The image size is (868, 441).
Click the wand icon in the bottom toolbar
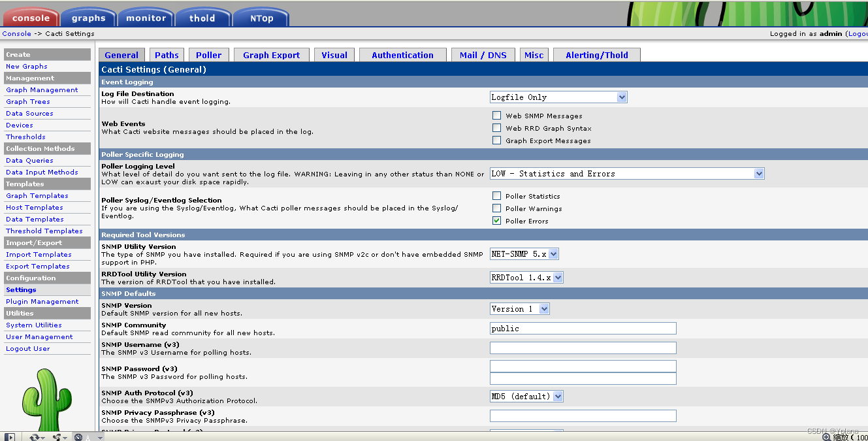tap(58, 437)
